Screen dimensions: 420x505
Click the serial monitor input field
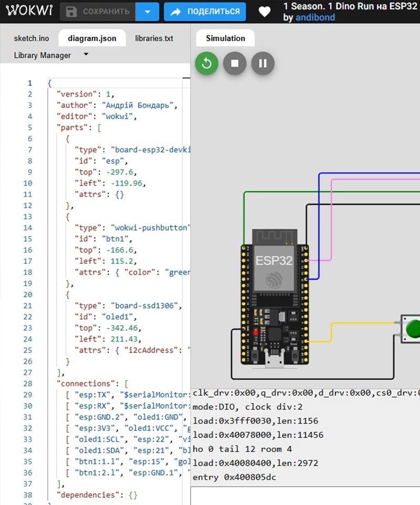[x=305, y=496]
